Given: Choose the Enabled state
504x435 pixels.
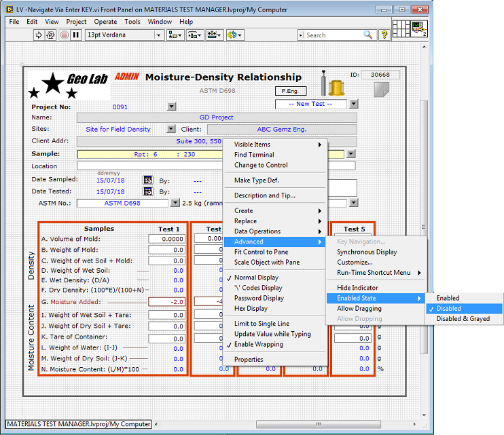Looking at the screenshot, I should 448,298.
